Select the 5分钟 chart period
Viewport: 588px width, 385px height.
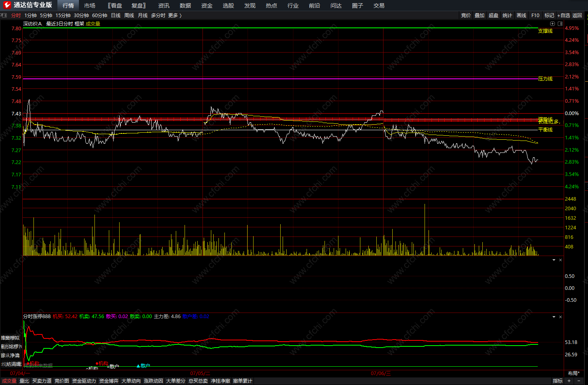click(x=46, y=16)
